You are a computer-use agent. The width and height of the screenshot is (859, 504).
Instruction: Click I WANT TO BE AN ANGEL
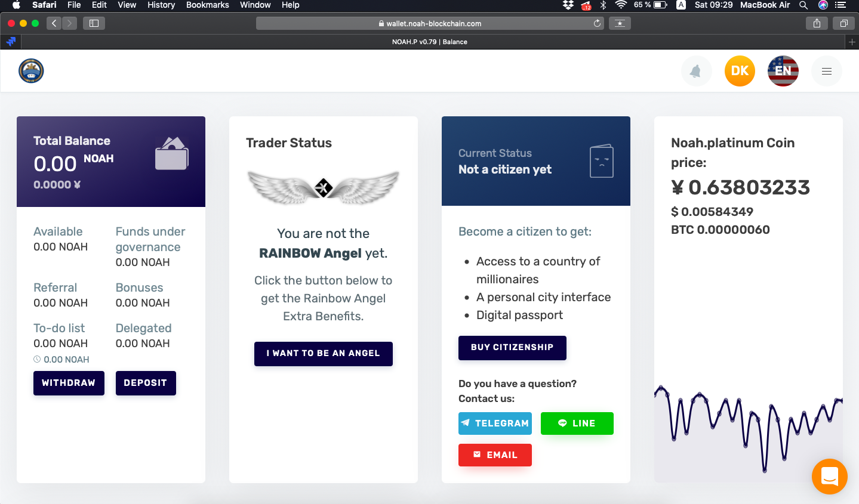tap(324, 354)
